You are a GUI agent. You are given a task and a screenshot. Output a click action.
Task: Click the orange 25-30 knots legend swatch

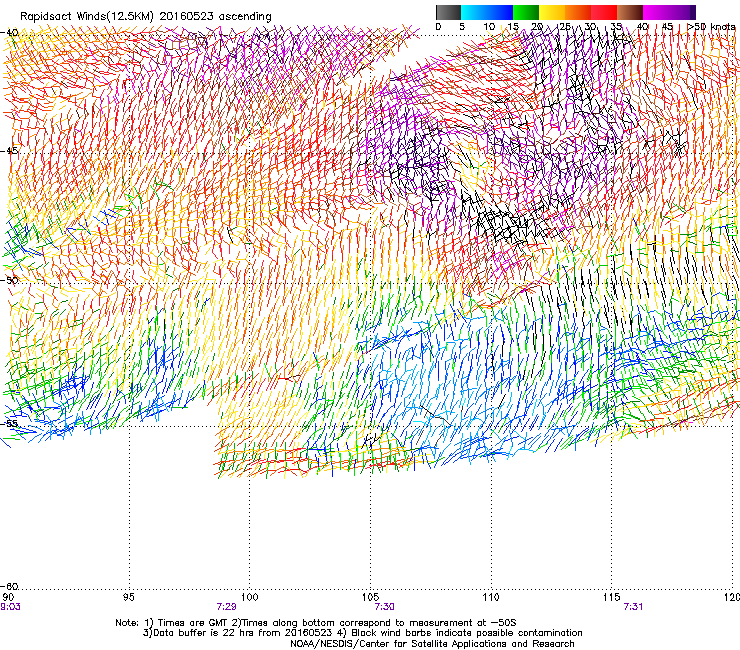pos(578,12)
